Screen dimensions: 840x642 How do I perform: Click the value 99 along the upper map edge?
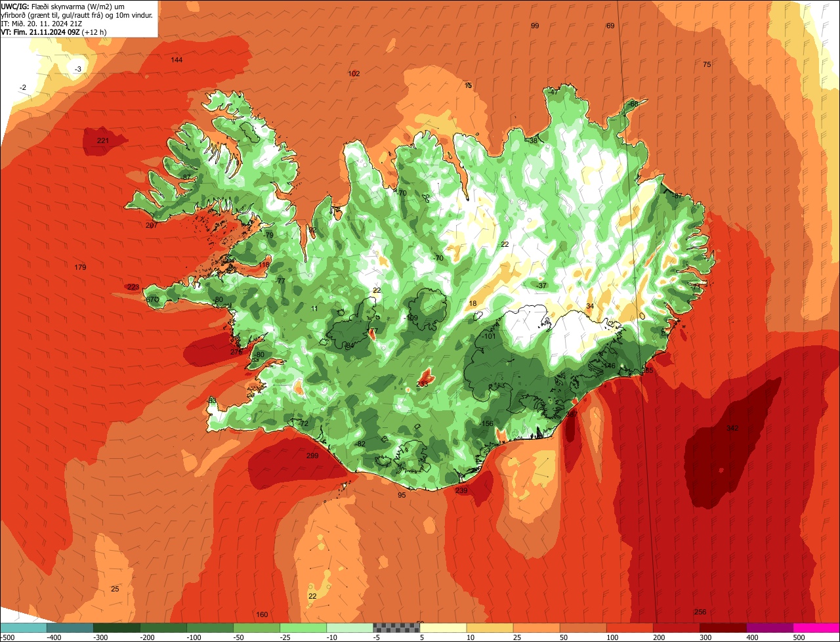(535, 26)
